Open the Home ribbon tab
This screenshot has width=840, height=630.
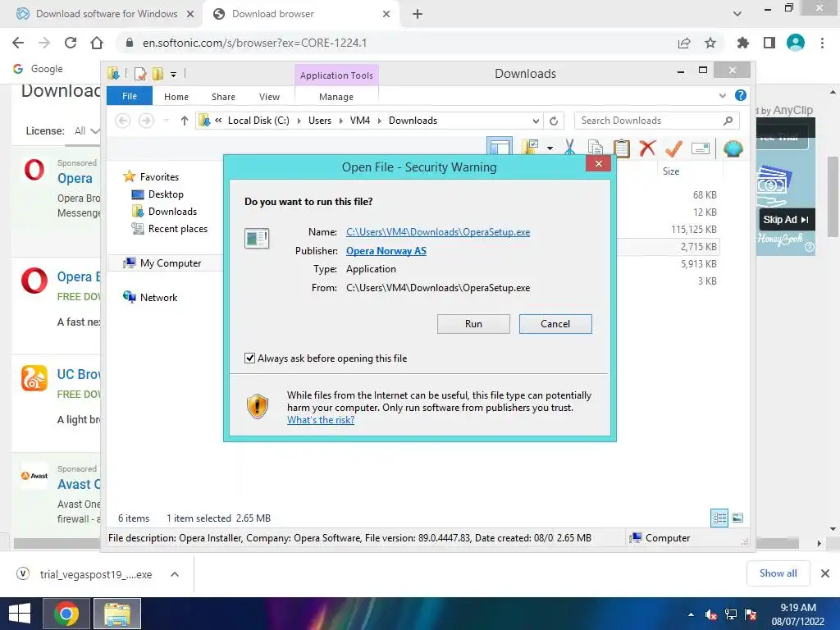pyautogui.click(x=176, y=97)
